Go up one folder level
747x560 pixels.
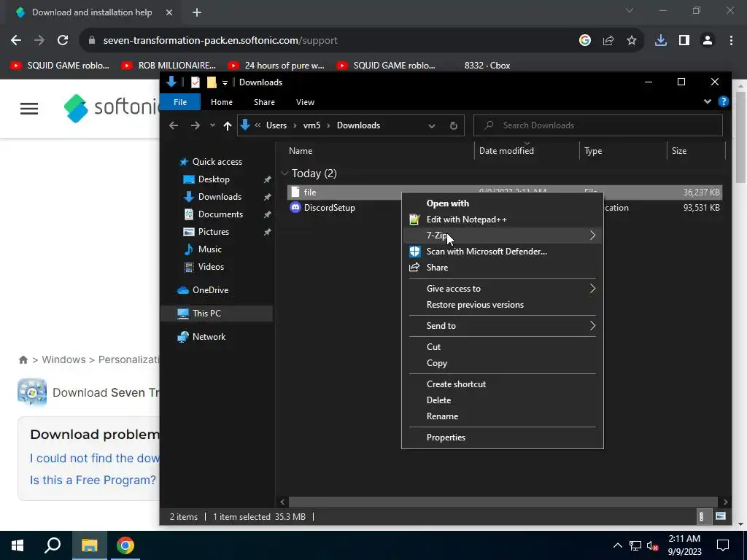tap(228, 125)
